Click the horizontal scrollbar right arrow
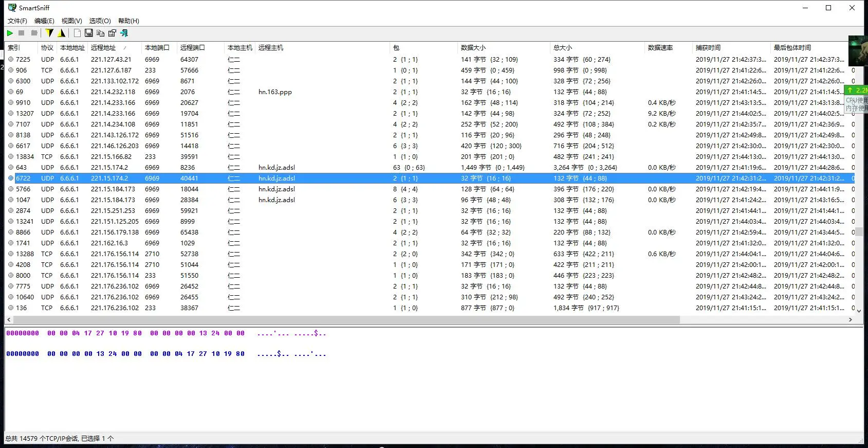Image resolution: width=868 pixels, height=448 pixels. 851,319
